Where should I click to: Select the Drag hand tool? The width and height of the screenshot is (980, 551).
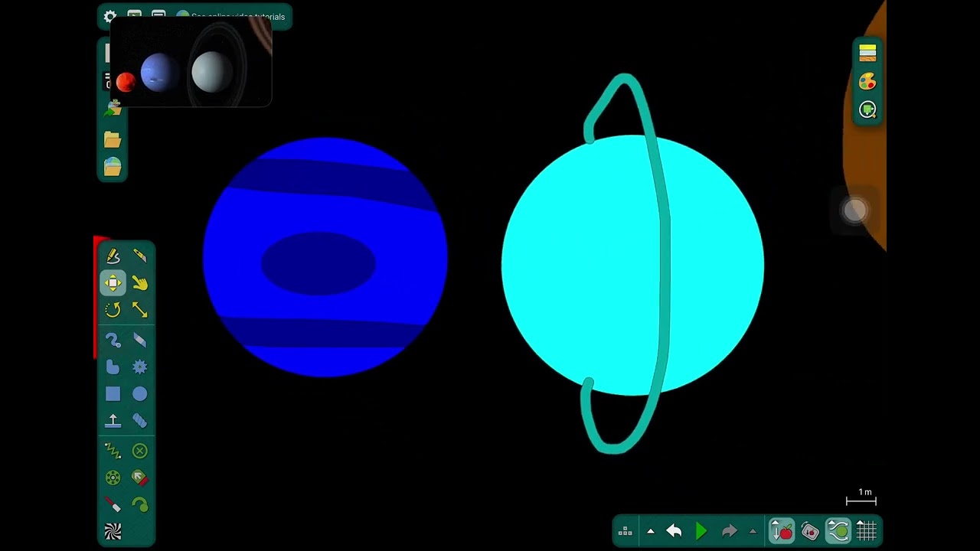139,283
